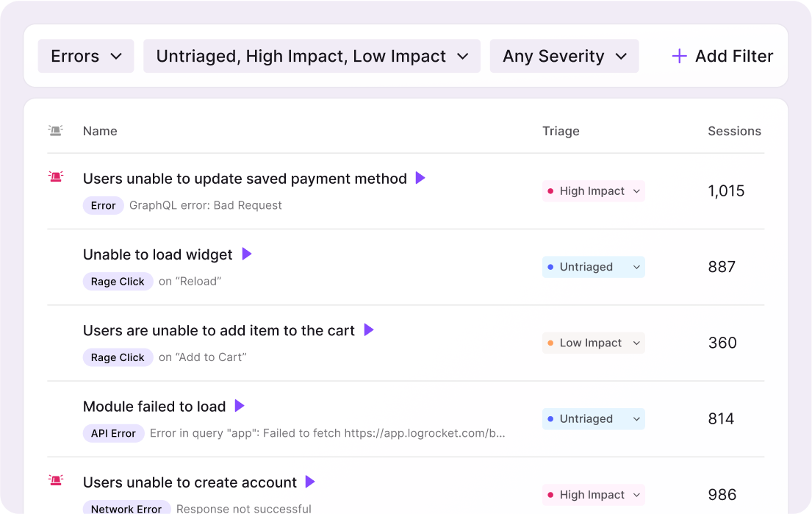
Task: Open the Errors filter dropdown
Action: click(x=86, y=57)
